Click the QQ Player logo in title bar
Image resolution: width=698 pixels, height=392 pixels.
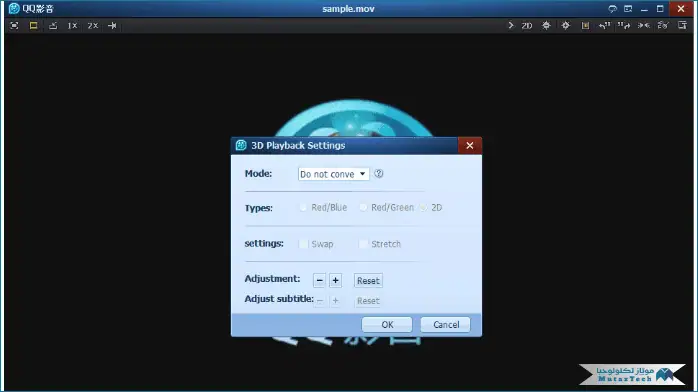point(14,8)
